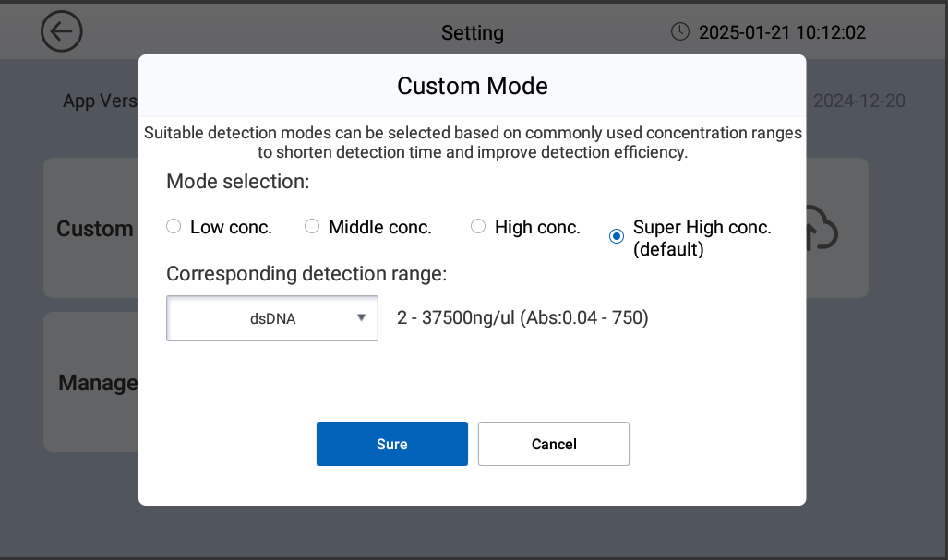The image size is (948, 560).
Task: Click the 2025-01-21 10:12:02 timestamp
Action: point(782,32)
